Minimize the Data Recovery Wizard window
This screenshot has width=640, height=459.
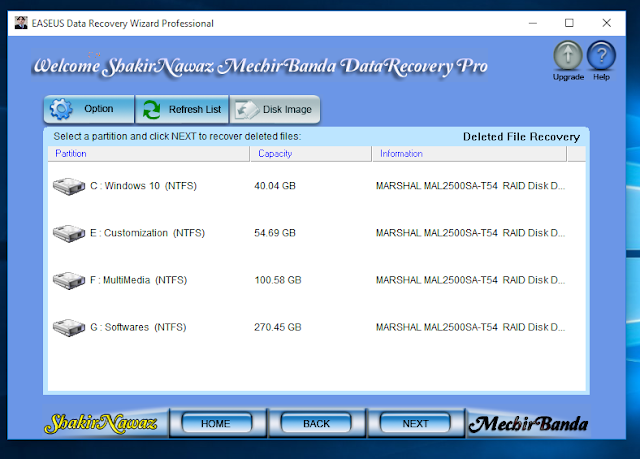pyautogui.click(x=533, y=23)
